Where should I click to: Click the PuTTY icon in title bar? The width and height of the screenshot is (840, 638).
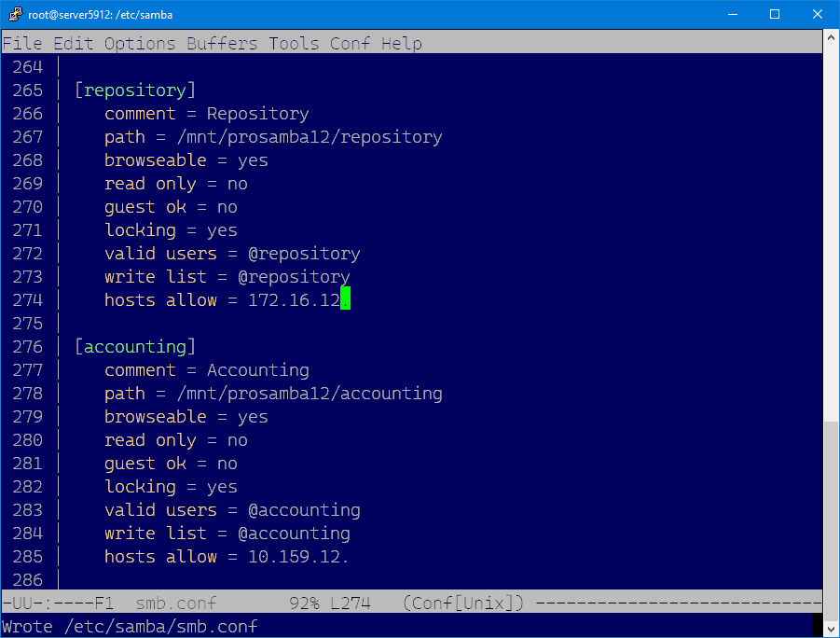(x=15, y=14)
